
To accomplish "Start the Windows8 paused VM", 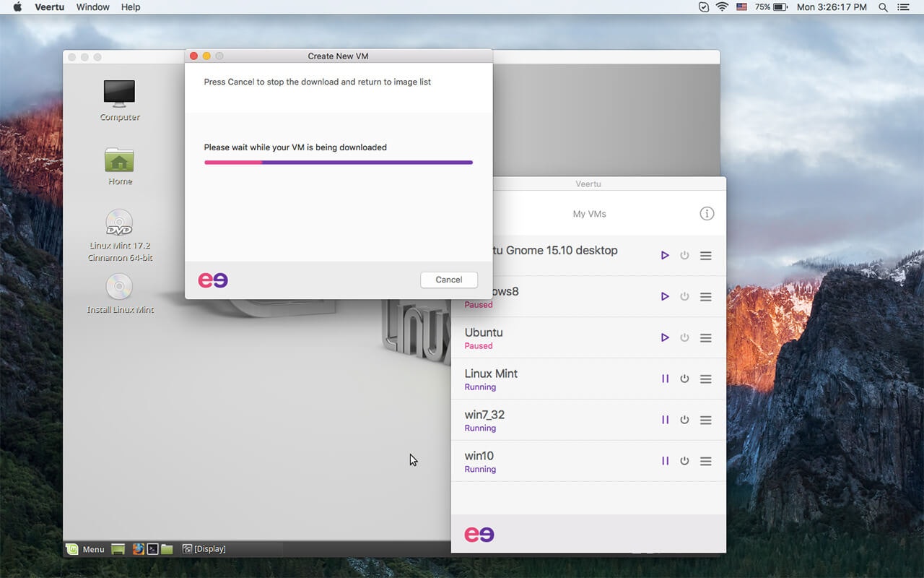I will pos(665,297).
